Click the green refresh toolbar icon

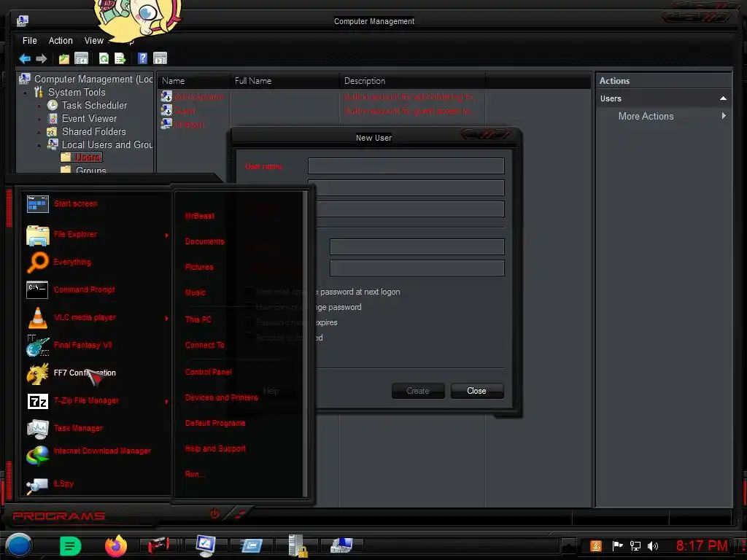104,58
